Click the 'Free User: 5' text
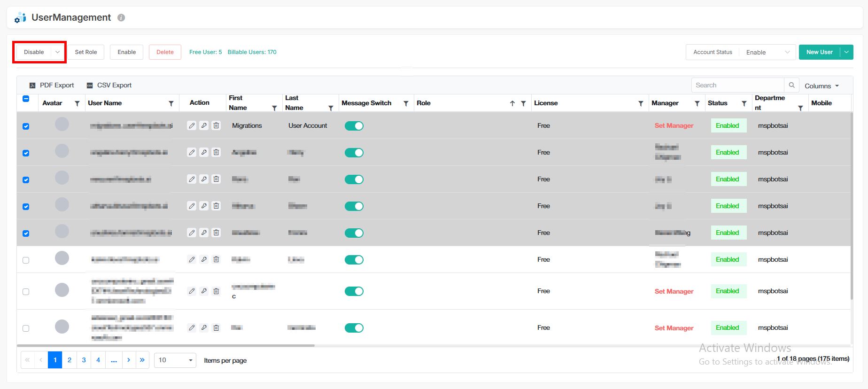Viewport: 868px width, 389px height. click(x=206, y=52)
